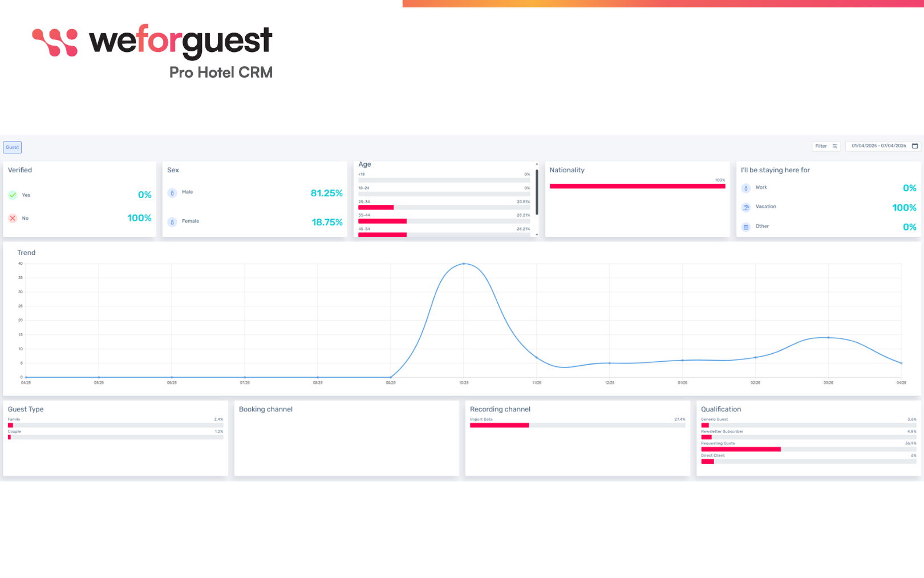Image resolution: width=924 pixels, height=578 pixels.
Task: Click the Trend data point at 02/26
Action: (x=756, y=358)
